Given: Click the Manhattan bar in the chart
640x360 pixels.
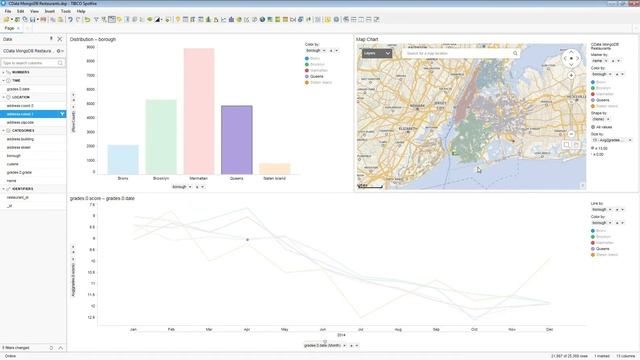Looking at the screenshot, I should click(199, 111).
